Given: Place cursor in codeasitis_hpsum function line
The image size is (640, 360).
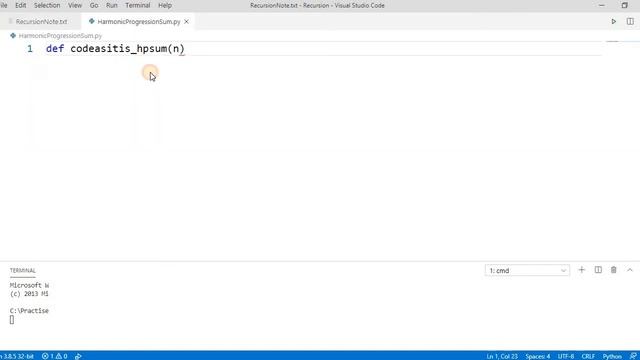Looking at the screenshot, I should pos(115,49).
